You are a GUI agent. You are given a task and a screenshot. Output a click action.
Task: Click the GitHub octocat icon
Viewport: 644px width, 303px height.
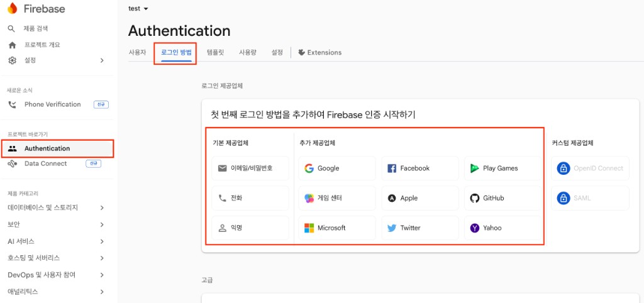[475, 198]
